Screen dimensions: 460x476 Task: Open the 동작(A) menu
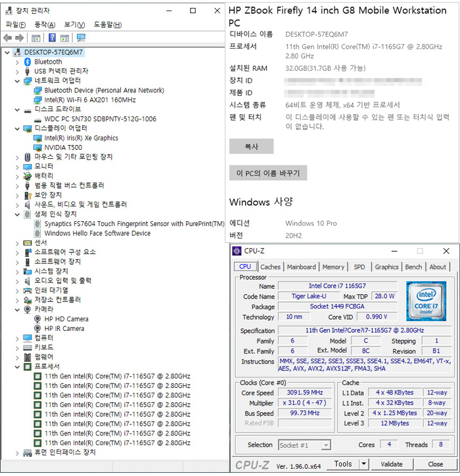(x=45, y=24)
